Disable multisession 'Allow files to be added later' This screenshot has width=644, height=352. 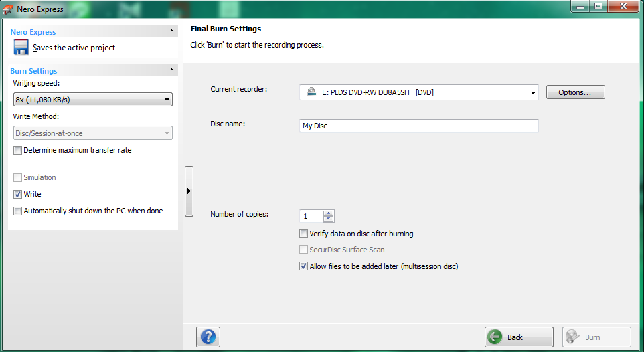(x=303, y=266)
